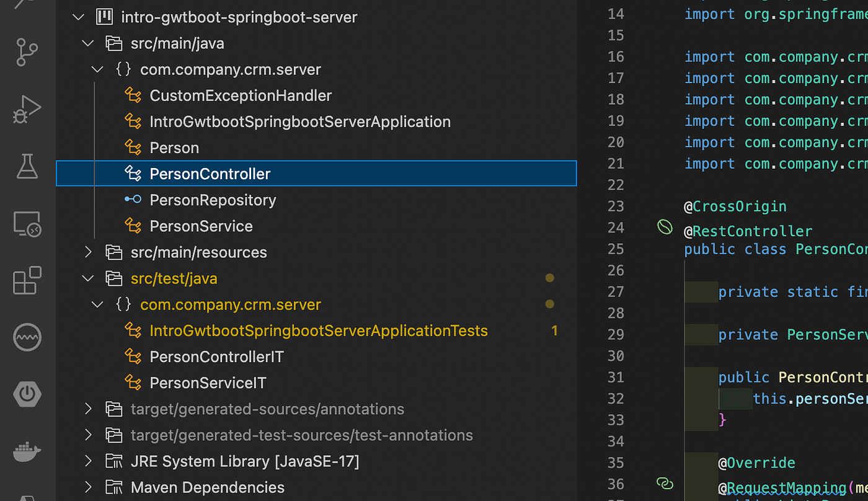868x501 pixels.
Task: Open the PersonRepository interface
Action: click(x=213, y=200)
